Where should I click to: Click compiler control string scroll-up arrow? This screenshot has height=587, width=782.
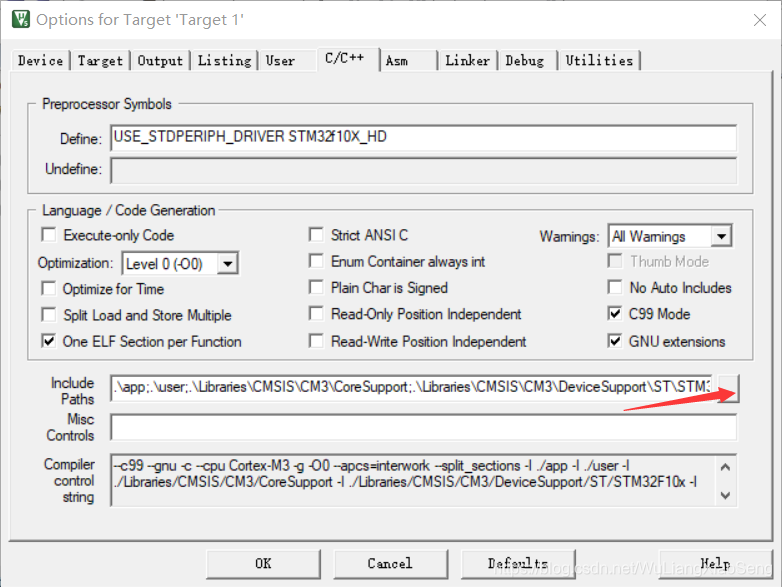[x=726, y=467]
